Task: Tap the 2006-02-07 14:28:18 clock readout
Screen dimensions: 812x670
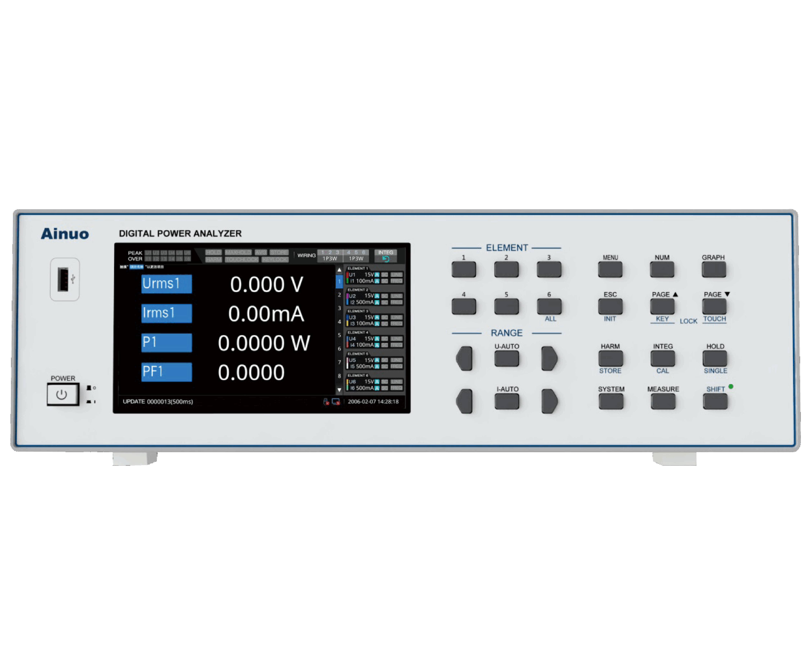Action: [x=373, y=401]
